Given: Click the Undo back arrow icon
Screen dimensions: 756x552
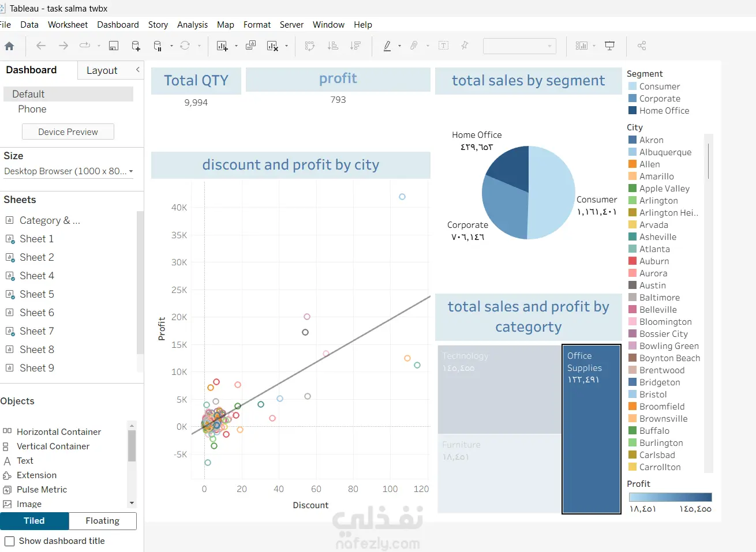Looking at the screenshot, I should click(x=40, y=46).
